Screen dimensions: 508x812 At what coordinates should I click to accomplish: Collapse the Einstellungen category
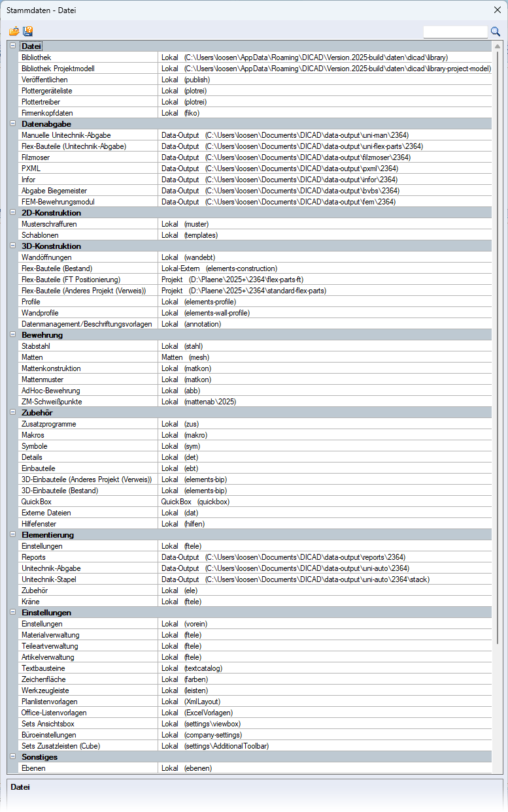point(12,612)
